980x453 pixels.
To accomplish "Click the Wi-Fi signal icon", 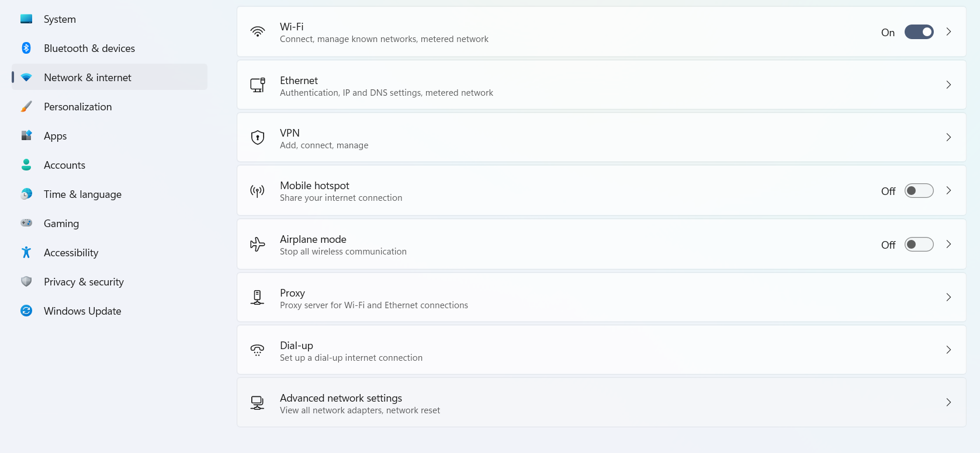I will coord(258,32).
